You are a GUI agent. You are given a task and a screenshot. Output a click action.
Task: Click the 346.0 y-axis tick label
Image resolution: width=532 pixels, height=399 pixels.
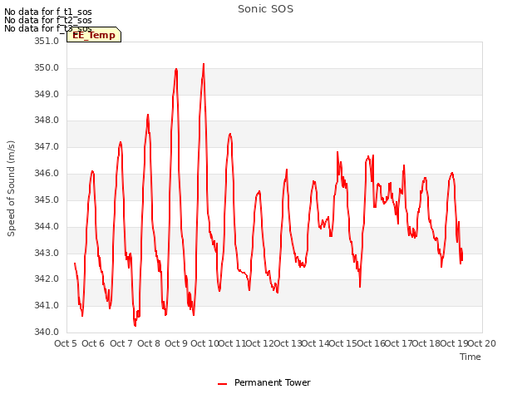[47, 174]
